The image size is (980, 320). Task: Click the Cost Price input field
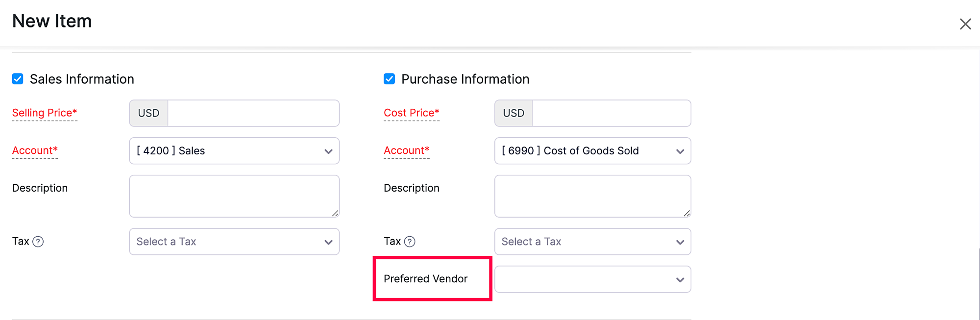(x=611, y=113)
